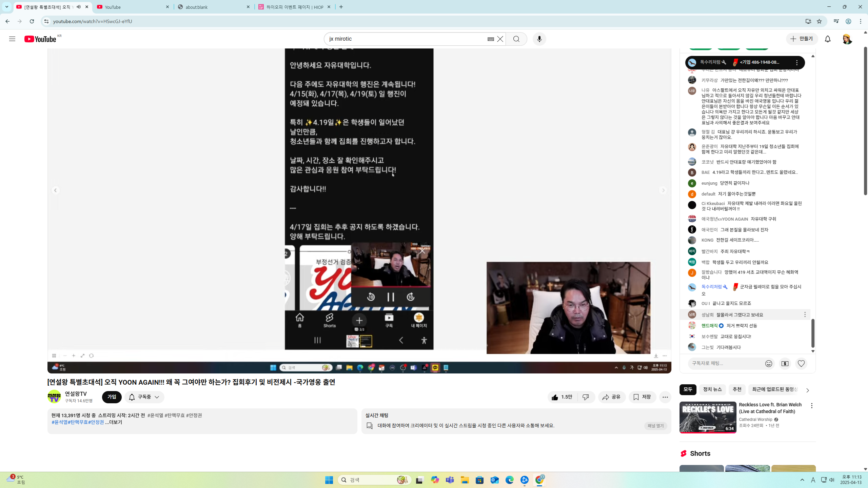Screen dimensions: 868x488
Task: Reload the current page
Action: pos(32,21)
